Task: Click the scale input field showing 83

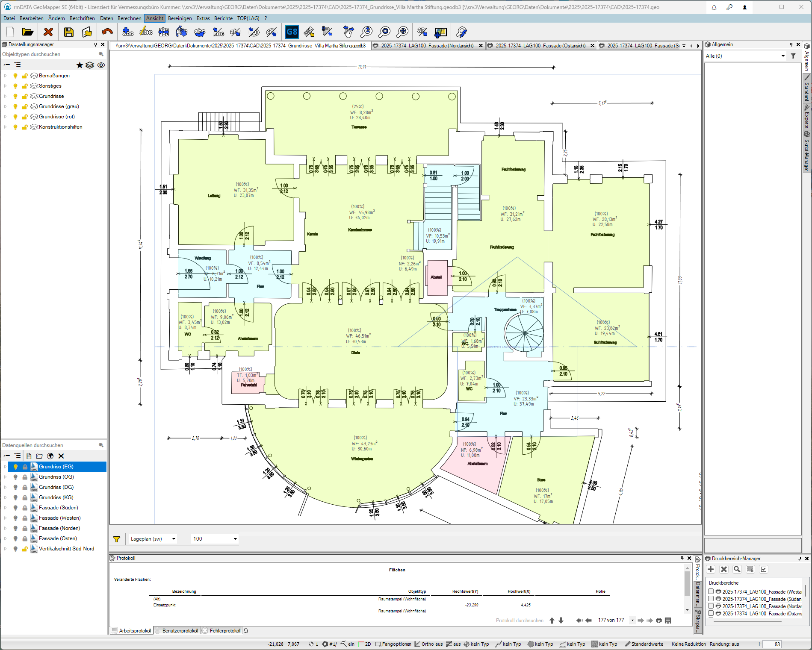Action: click(772, 644)
